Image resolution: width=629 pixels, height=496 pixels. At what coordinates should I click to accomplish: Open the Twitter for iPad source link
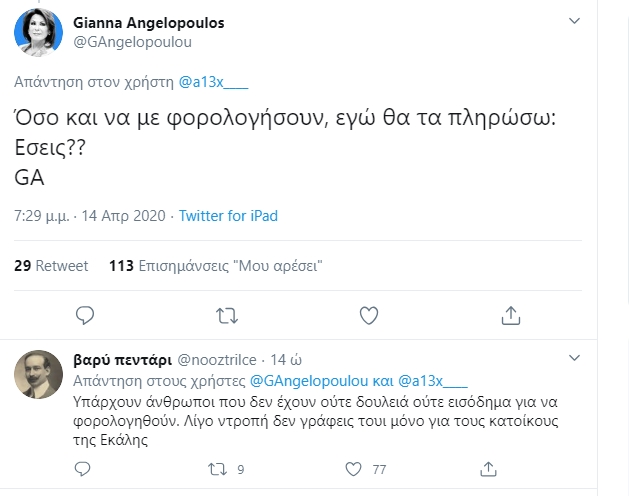click(228, 216)
